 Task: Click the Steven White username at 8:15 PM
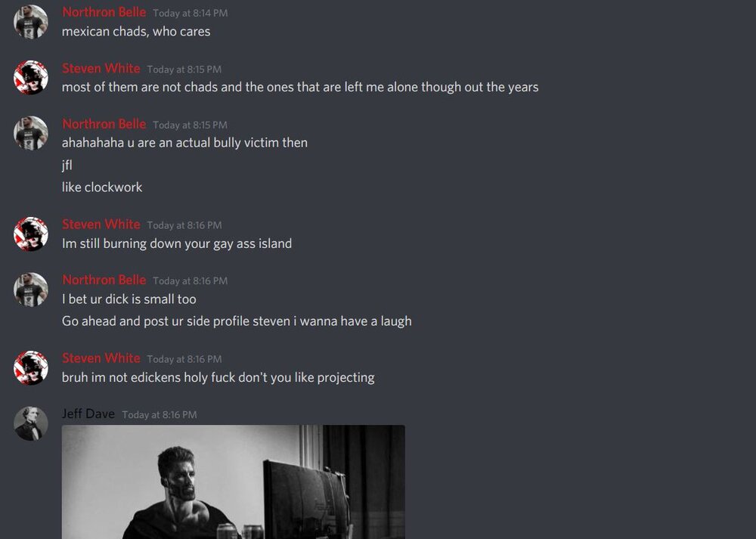pyautogui.click(x=101, y=69)
